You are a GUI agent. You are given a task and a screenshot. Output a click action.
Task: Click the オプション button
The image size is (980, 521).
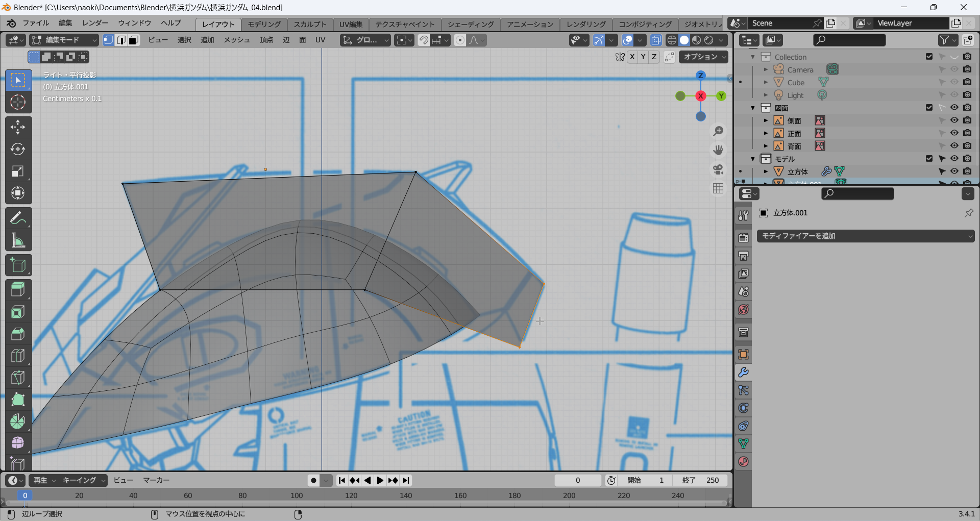pos(703,57)
